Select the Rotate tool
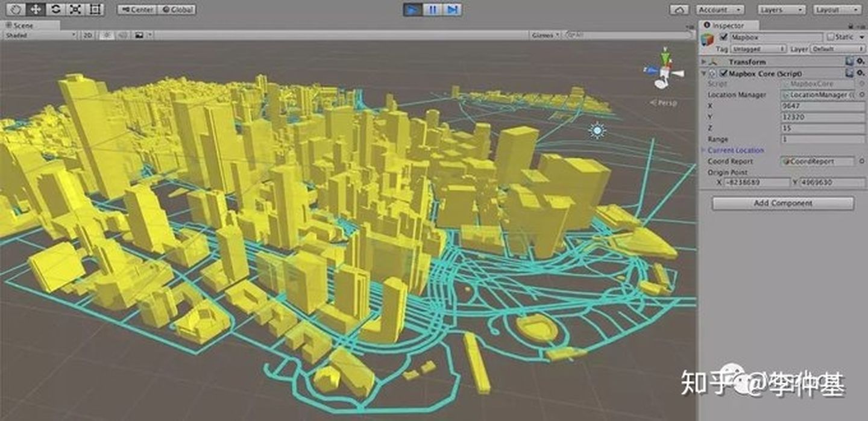This screenshot has height=421, width=868. coord(55,10)
